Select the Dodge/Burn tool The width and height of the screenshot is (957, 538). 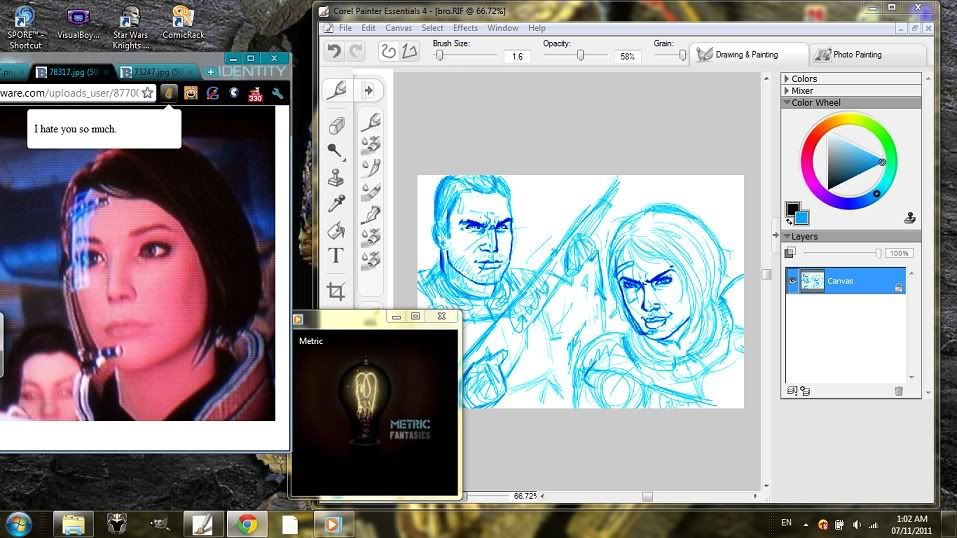pyautogui.click(x=336, y=151)
